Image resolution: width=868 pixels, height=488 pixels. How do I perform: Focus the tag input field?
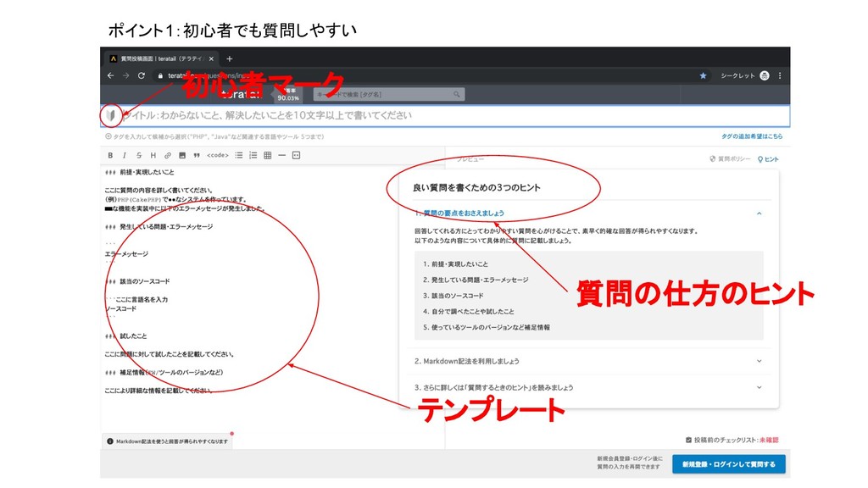(x=214, y=136)
